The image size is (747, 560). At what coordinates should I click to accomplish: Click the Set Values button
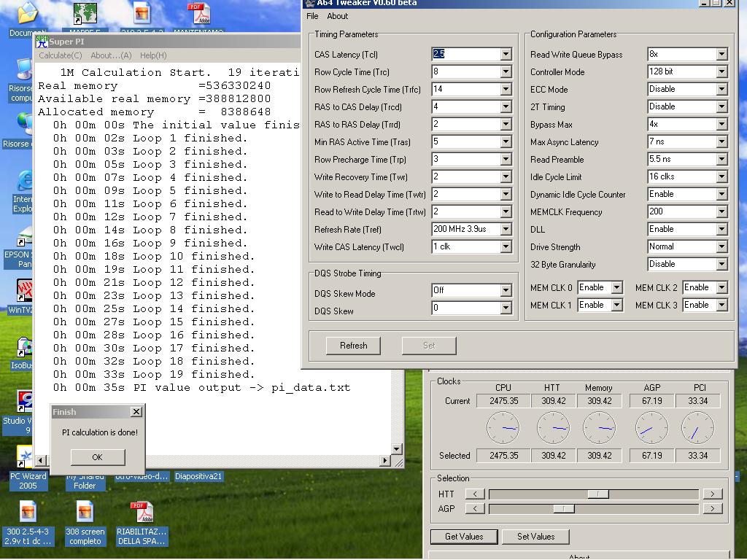536,536
